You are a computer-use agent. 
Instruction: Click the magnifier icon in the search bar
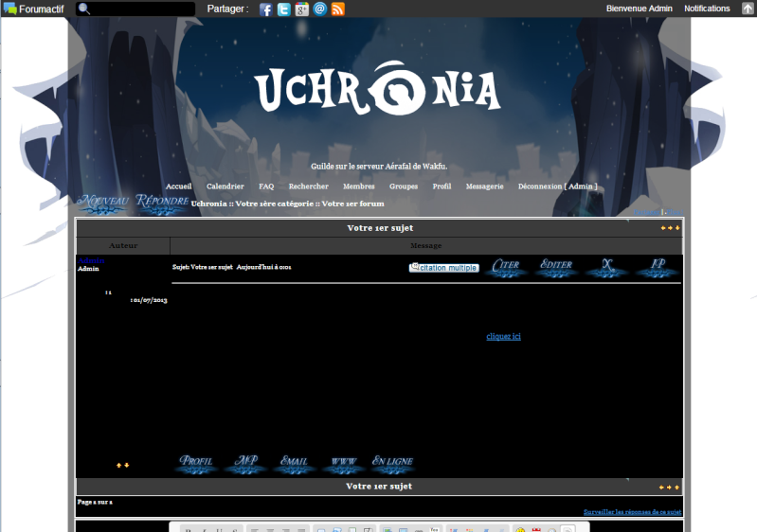pyautogui.click(x=84, y=9)
